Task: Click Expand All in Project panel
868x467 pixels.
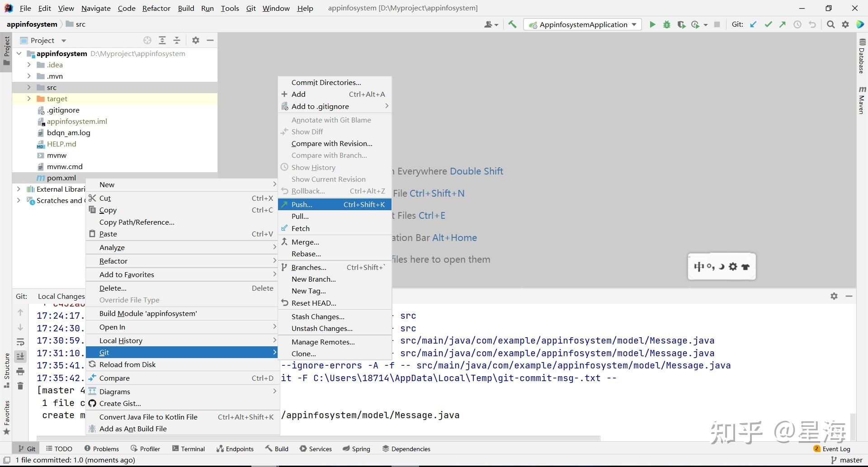Action: (162, 40)
